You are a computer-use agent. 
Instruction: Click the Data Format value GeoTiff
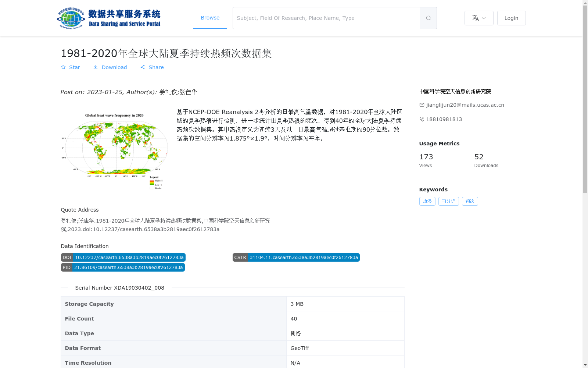[300, 348]
